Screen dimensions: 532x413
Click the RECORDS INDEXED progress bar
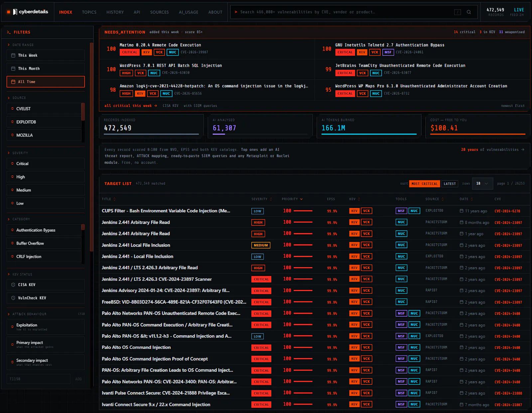click(x=151, y=134)
